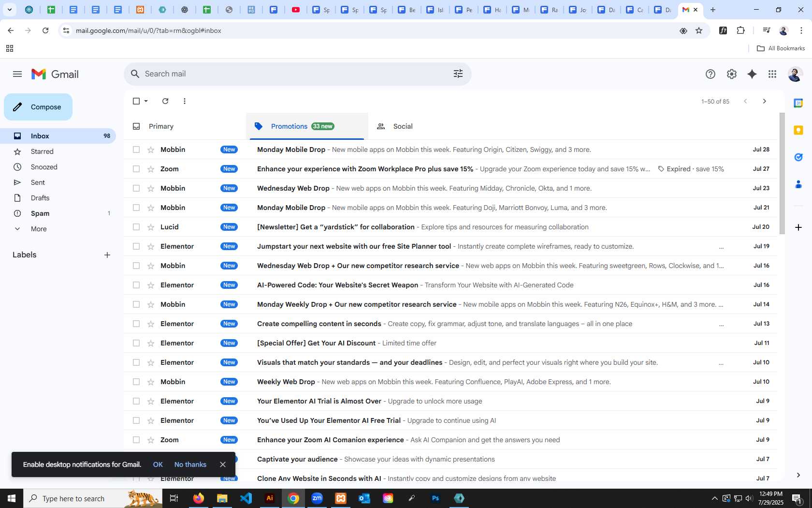Open Chrome three-dot menu
812x508 pixels.
[801, 30]
